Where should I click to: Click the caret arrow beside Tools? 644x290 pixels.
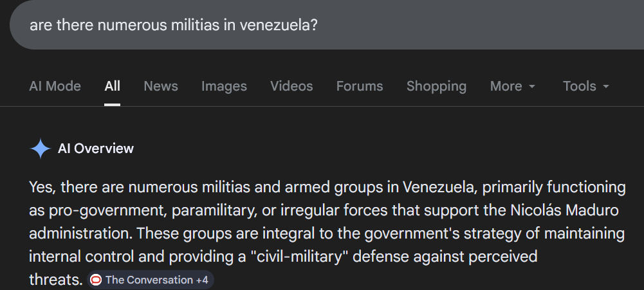606,87
